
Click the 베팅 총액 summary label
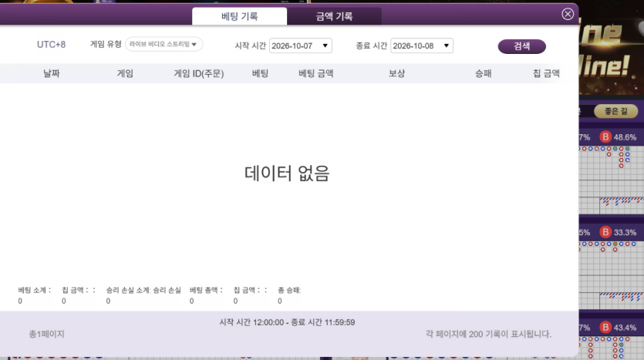point(206,290)
